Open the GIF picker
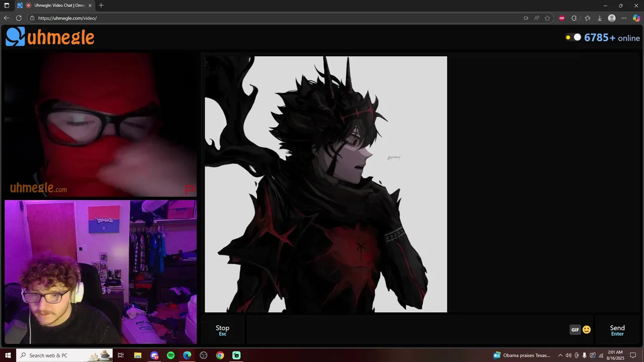644x362 pixels. point(575,330)
